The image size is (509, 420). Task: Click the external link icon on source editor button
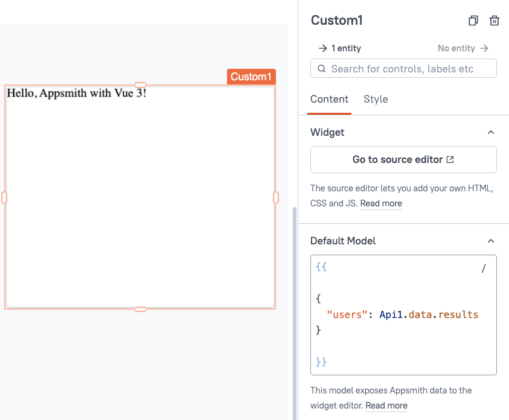[449, 159]
